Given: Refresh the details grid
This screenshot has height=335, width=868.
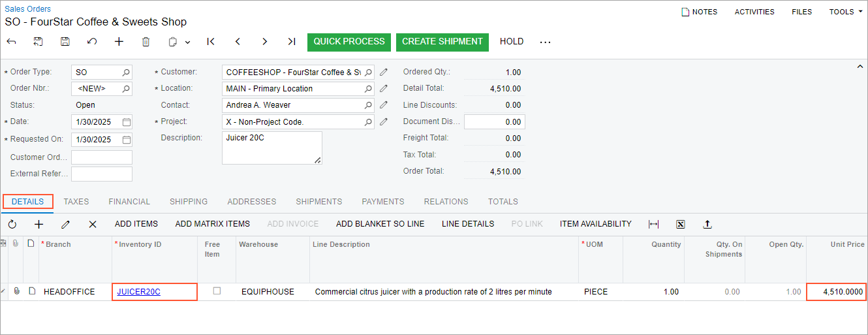Looking at the screenshot, I should (12, 224).
